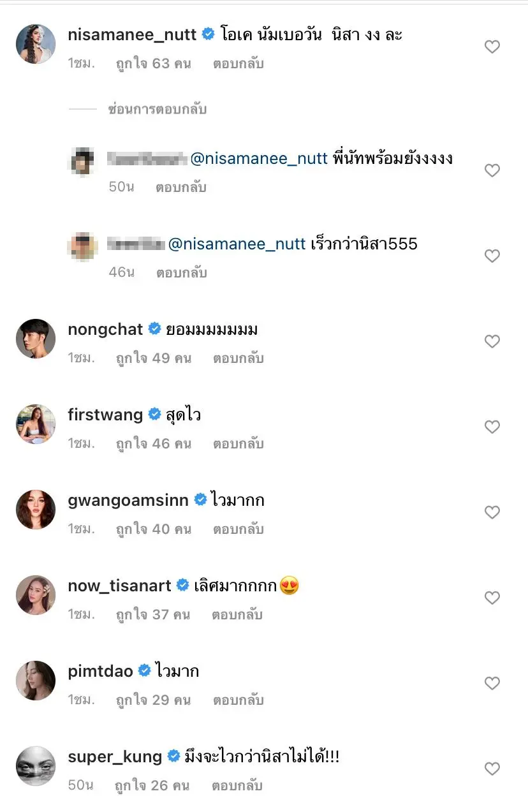
Task: Reply to the super_kung comment
Action: pyautogui.click(x=237, y=786)
